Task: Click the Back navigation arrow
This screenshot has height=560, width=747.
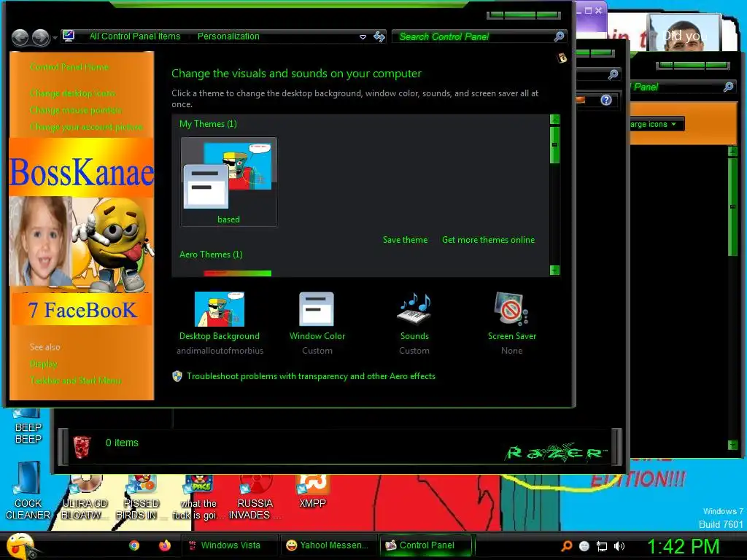Action: 20,37
